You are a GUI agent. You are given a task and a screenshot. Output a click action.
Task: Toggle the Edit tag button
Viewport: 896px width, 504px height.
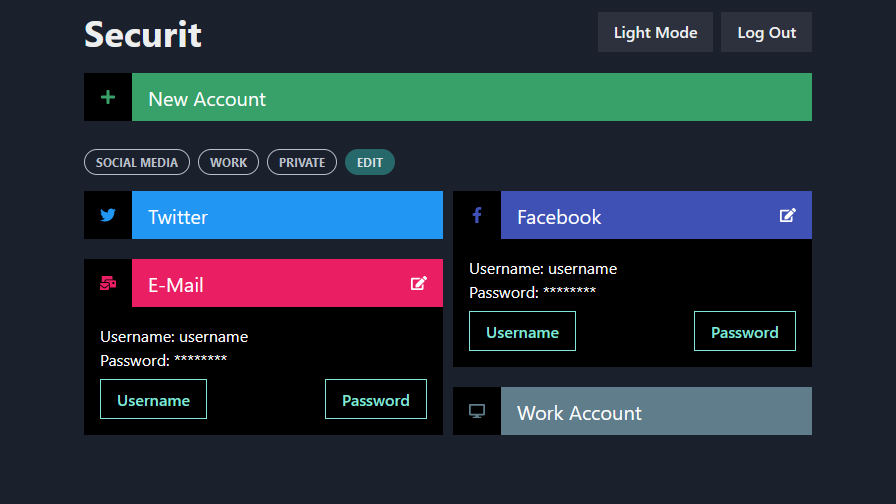click(370, 162)
